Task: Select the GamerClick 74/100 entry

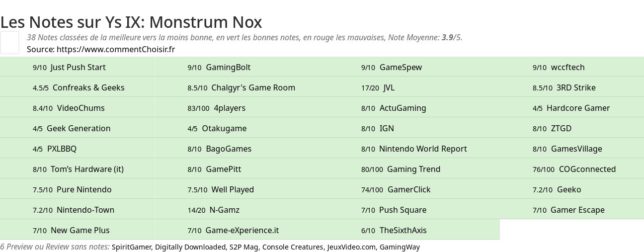Action: tap(409, 189)
